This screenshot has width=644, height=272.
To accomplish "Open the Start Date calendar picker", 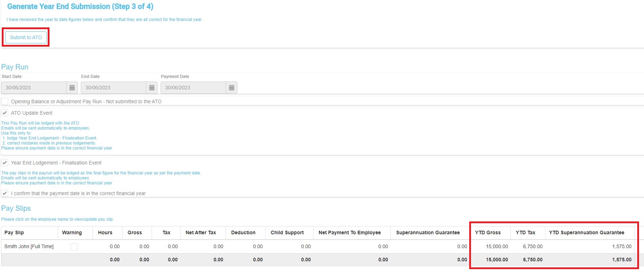I will (x=72, y=88).
